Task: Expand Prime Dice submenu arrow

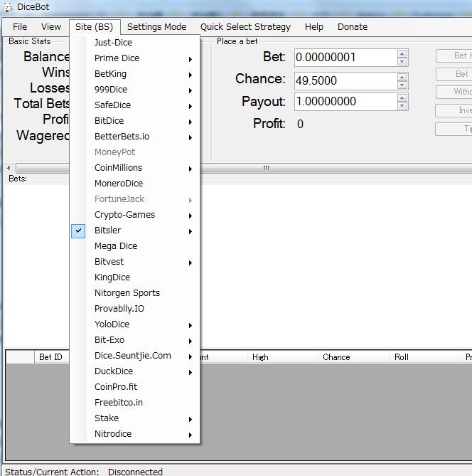Action: point(191,59)
